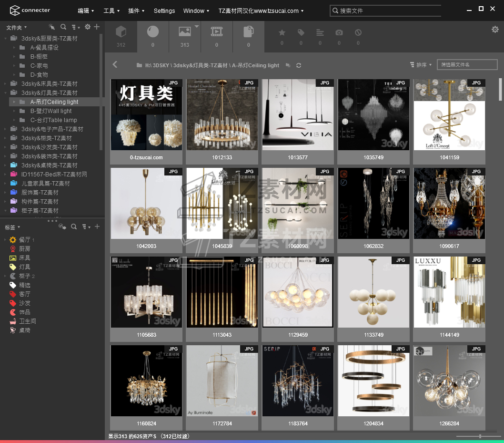Open the 编辑 menu
The width and height of the screenshot is (504, 443).
point(86,10)
